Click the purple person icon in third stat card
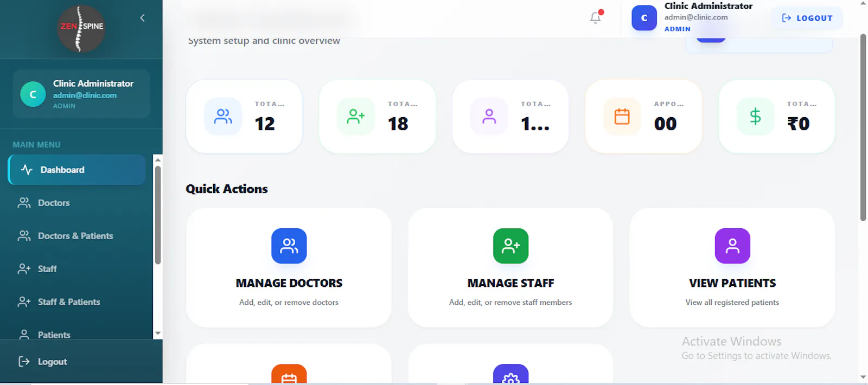This screenshot has width=868, height=385. click(x=489, y=116)
